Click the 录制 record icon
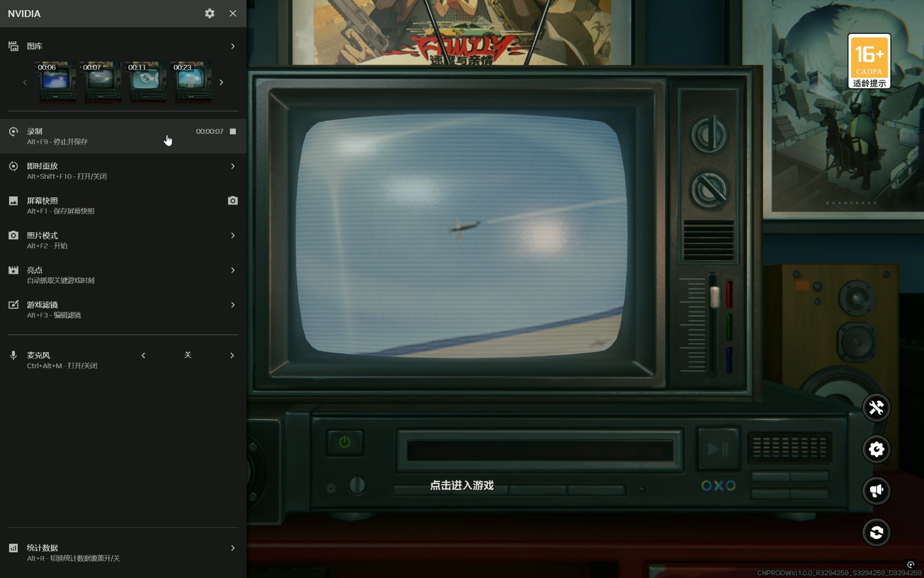Image resolution: width=924 pixels, height=578 pixels. 13,132
